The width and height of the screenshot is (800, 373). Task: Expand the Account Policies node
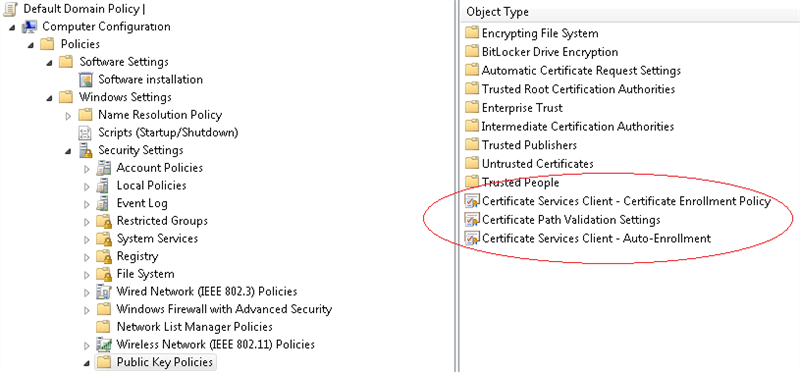click(87, 169)
